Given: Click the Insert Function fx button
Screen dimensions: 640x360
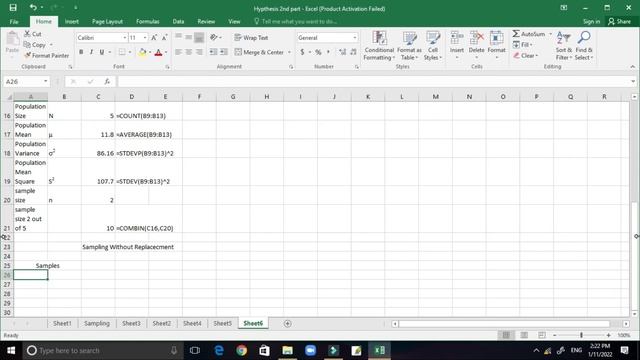Looking at the screenshot, I should (x=107, y=82).
